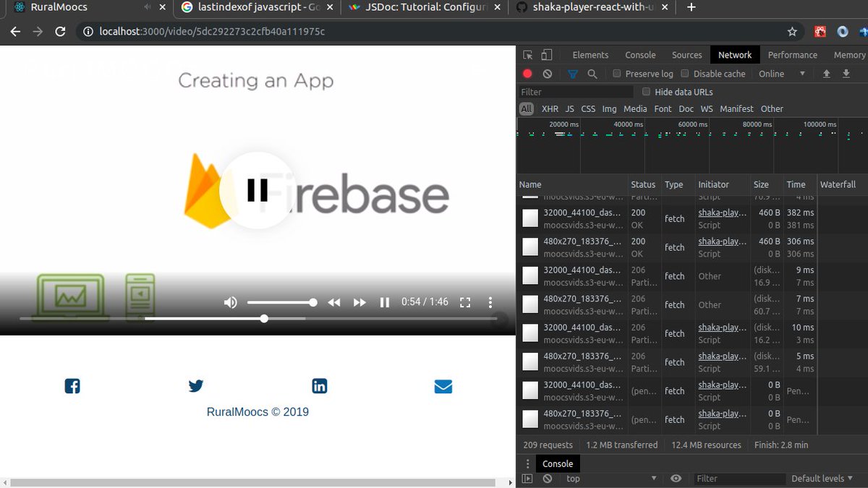Click the fast-forward button in video controls
The height and width of the screenshot is (488, 868).
(359, 302)
